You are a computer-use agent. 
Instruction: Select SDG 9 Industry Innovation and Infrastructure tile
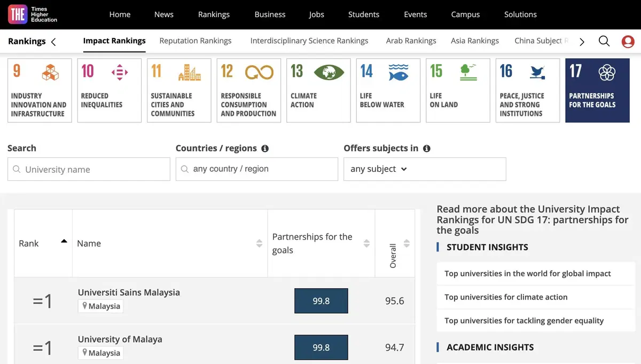tap(40, 90)
